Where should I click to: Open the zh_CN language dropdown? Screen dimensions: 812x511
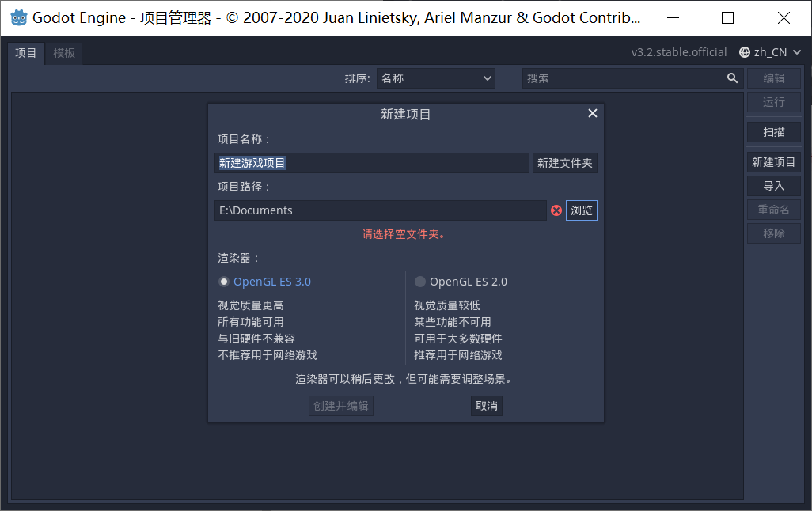point(770,52)
